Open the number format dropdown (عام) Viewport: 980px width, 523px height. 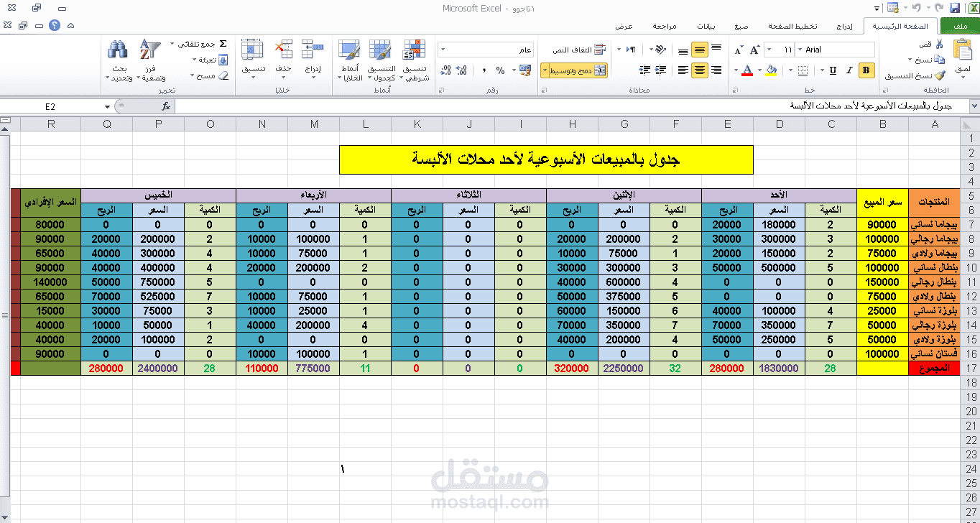pos(442,50)
